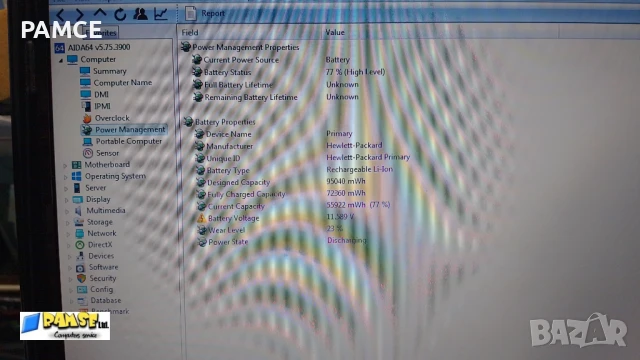Image resolution: width=640 pixels, height=360 pixels.
Task: Select the Software tree label
Action: (104, 267)
